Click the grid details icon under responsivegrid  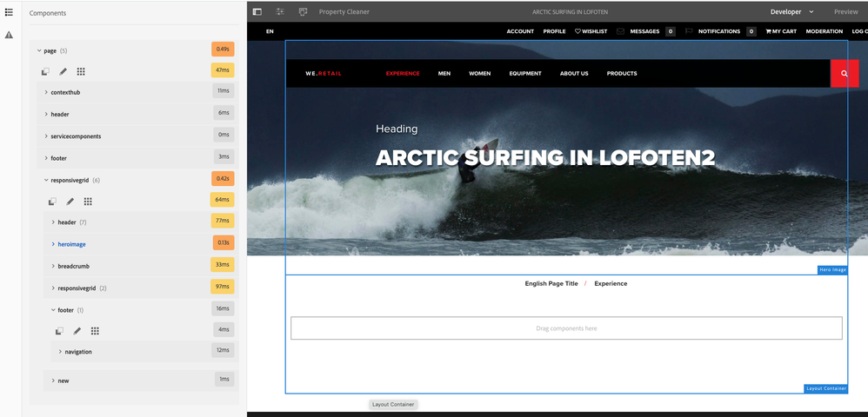tap(88, 201)
